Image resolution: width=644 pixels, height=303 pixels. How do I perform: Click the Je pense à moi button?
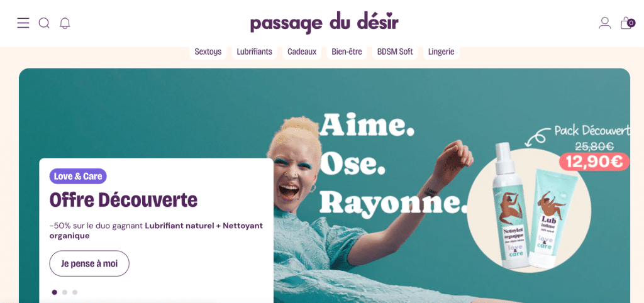(x=89, y=263)
